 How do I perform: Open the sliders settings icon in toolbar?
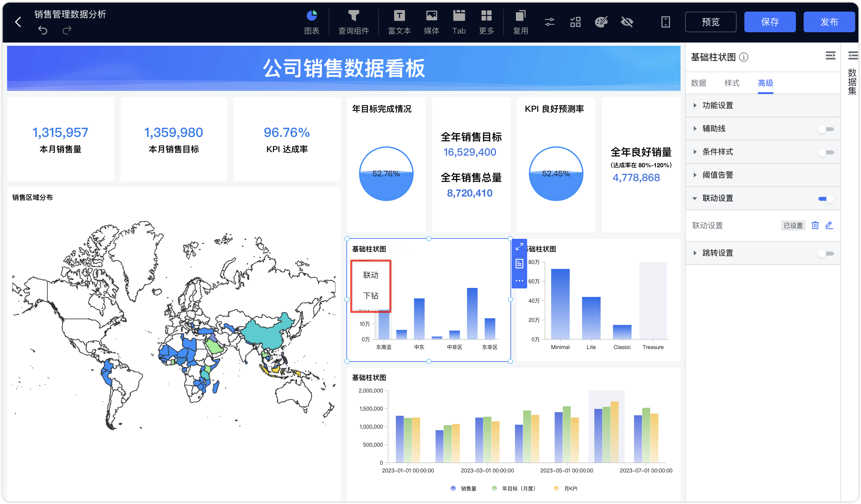(x=549, y=22)
